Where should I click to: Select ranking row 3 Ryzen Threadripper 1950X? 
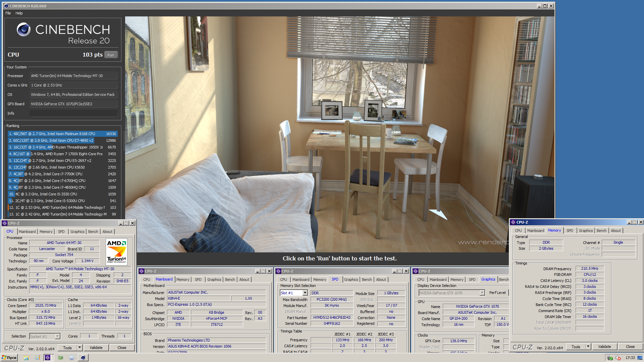click(62, 147)
